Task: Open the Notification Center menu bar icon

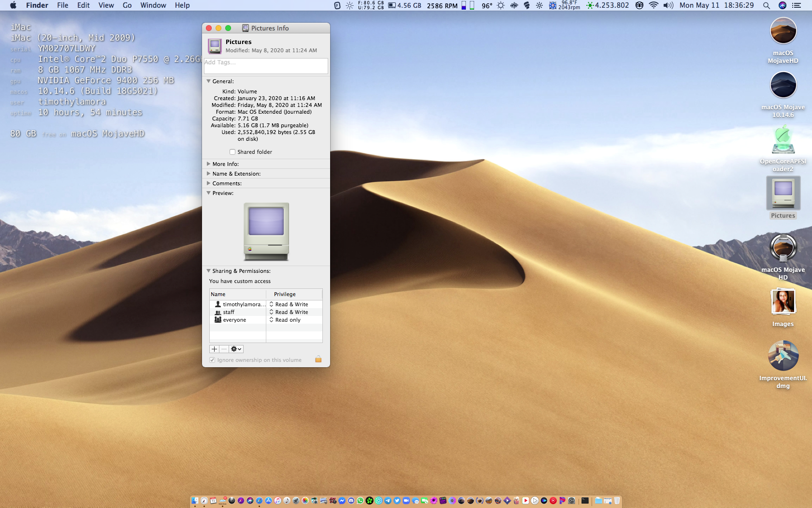Action: 796,5
